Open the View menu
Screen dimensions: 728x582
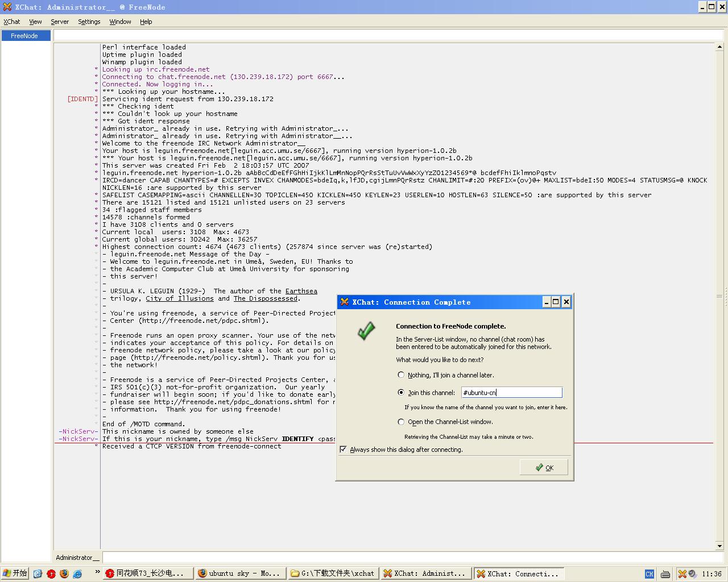35,22
